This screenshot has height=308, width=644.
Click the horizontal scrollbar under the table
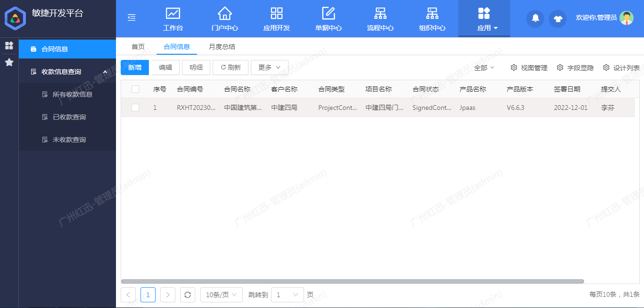coord(353,281)
